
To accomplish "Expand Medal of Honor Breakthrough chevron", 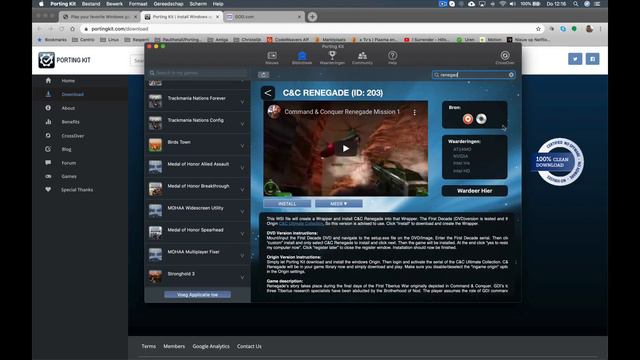I will coord(242,190).
